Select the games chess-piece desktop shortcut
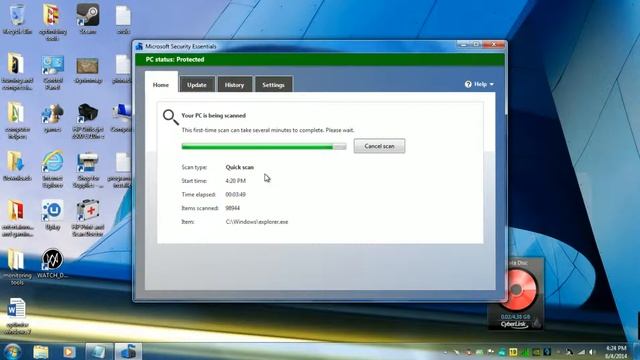The width and height of the screenshot is (640, 360). [53, 118]
